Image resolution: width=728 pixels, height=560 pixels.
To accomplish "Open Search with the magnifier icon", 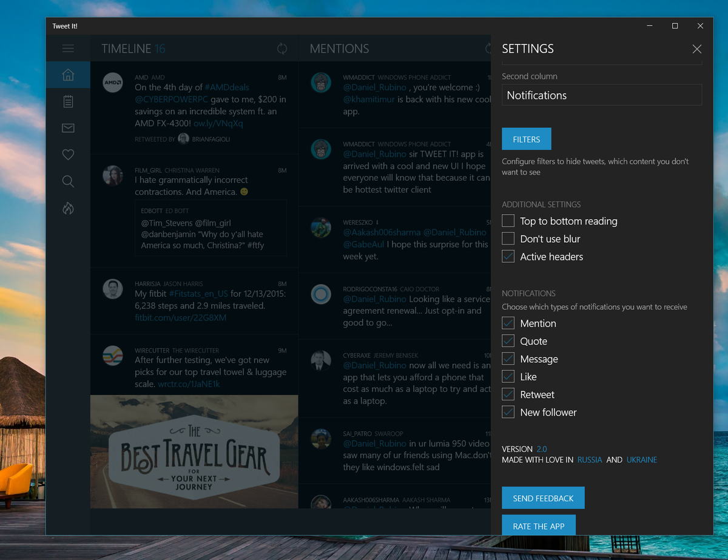I will (68, 181).
